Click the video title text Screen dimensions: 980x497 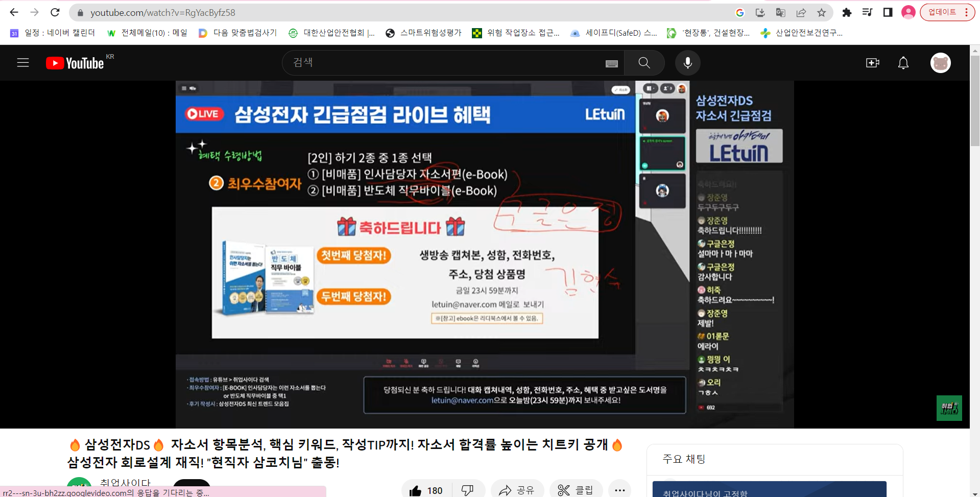345,454
